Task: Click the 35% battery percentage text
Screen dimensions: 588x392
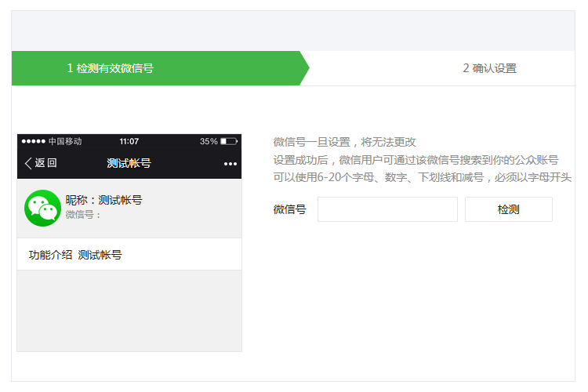Action: tap(209, 141)
